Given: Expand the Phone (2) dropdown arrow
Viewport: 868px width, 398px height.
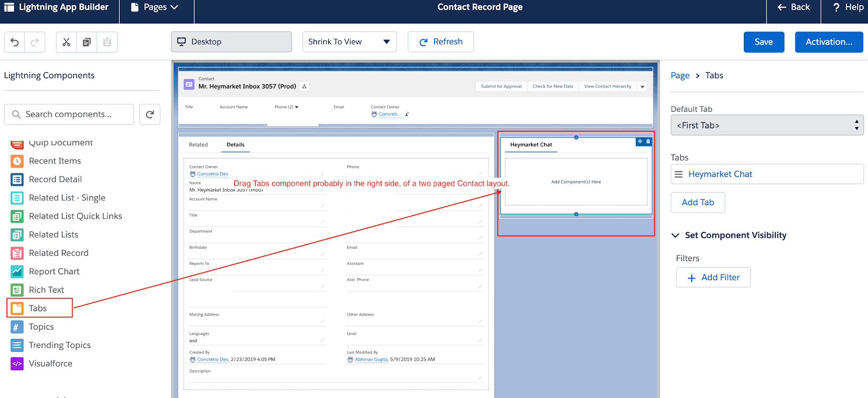Looking at the screenshot, I should (x=297, y=107).
